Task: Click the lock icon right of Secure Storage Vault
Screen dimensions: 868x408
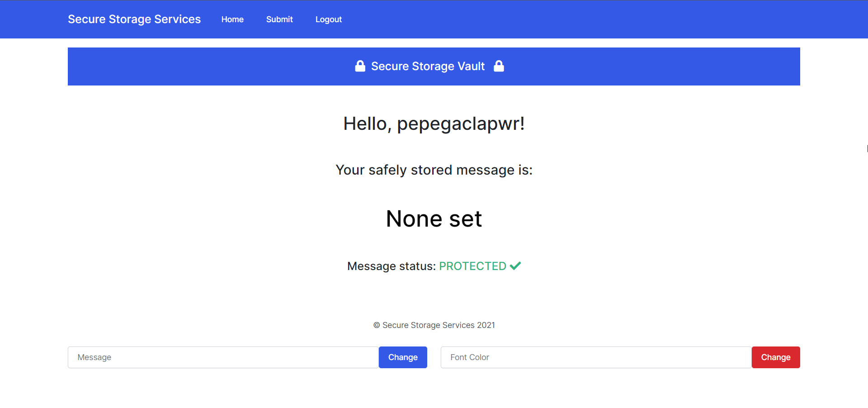Action: 499,66
